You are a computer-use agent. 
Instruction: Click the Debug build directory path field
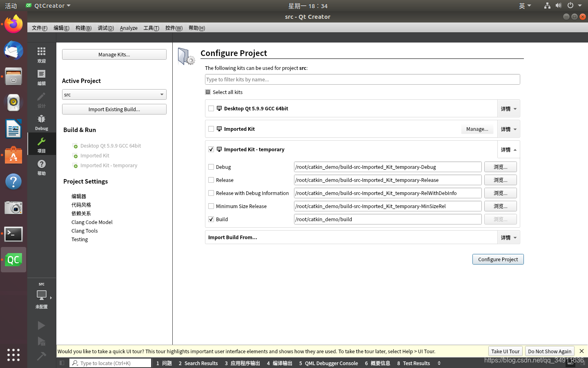[x=388, y=167]
